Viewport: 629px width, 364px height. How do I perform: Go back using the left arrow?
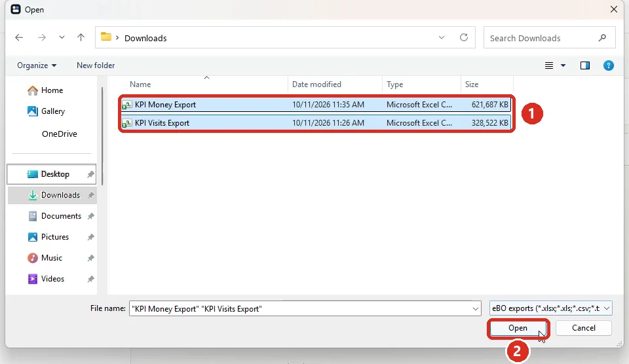[x=19, y=38]
